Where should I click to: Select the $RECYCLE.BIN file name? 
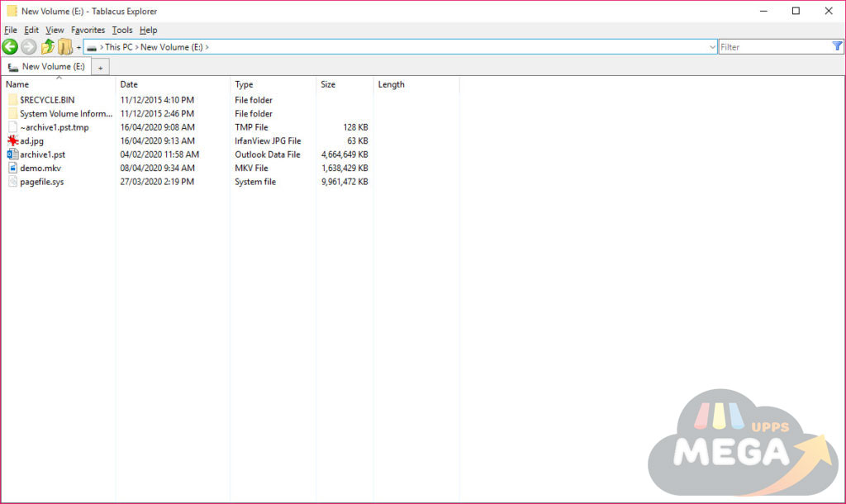pyautogui.click(x=47, y=100)
